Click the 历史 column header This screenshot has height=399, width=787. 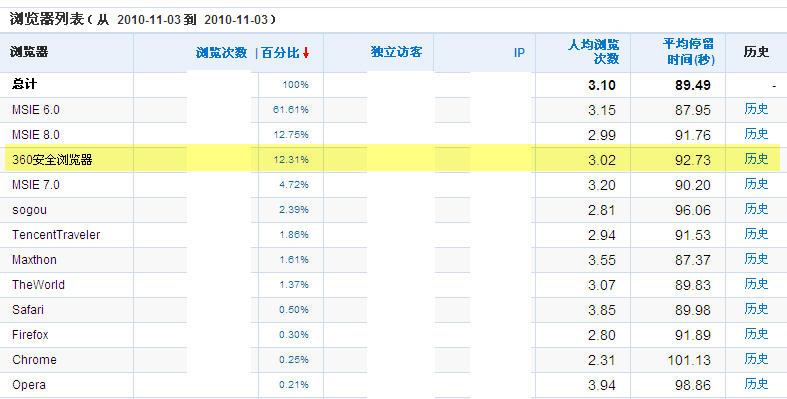[x=756, y=52]
